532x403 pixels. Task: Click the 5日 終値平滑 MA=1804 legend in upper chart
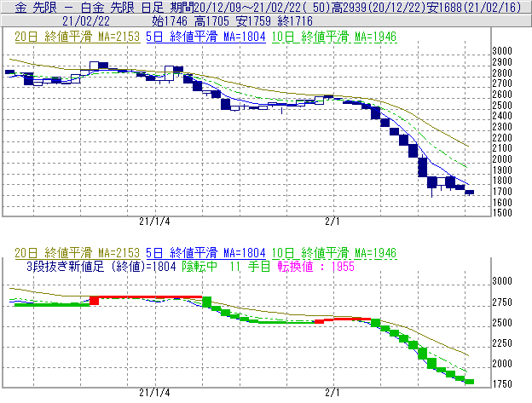205,37
